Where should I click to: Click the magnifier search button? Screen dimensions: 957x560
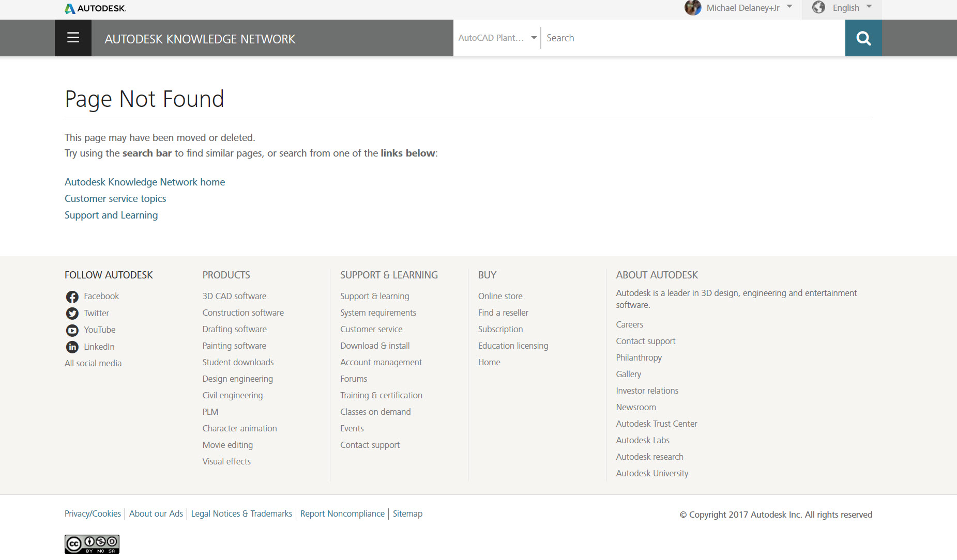pyautogui.click(x=863, y=38)
